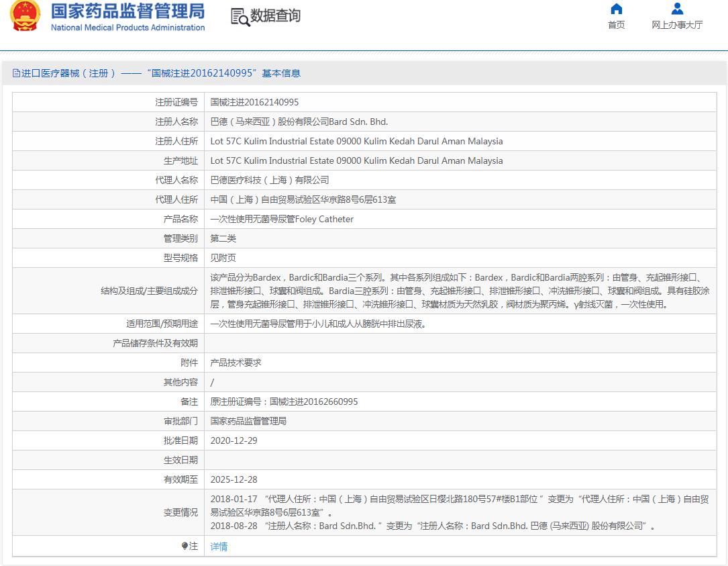
Task: Click the 附件 row label
Action: click(189, 363)
